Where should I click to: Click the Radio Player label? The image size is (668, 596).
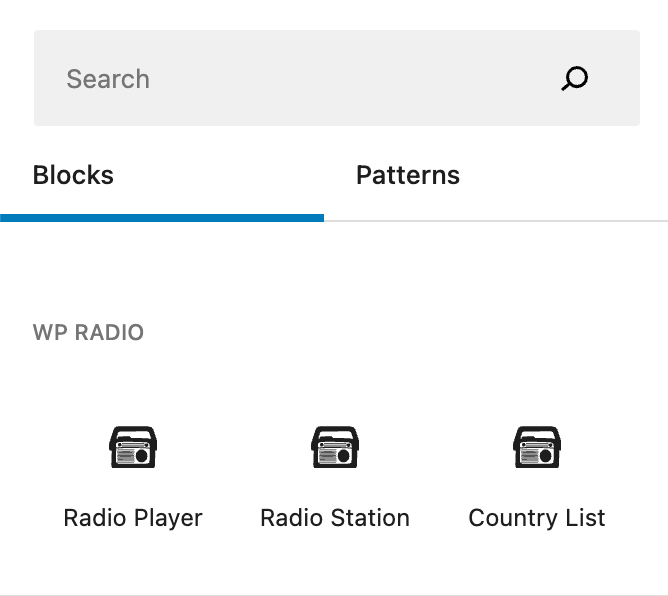pos(133,518)
